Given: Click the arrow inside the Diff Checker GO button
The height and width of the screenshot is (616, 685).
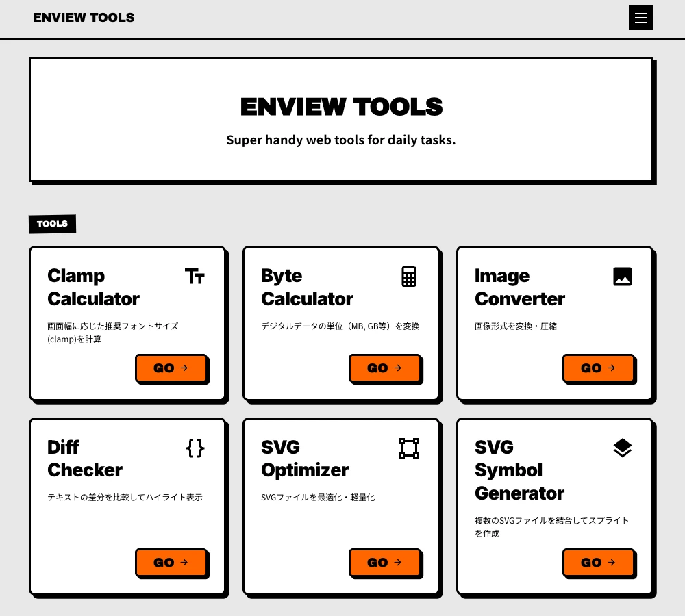Looking at the screenshot, I should click(x=184, y=562).
